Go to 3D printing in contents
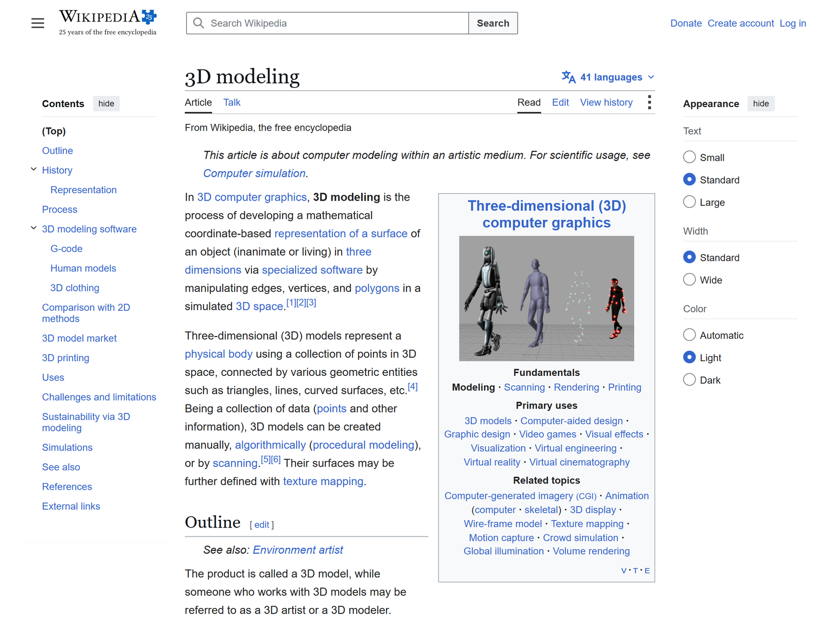This screenshot has height=630, width=840. (66, 358)
